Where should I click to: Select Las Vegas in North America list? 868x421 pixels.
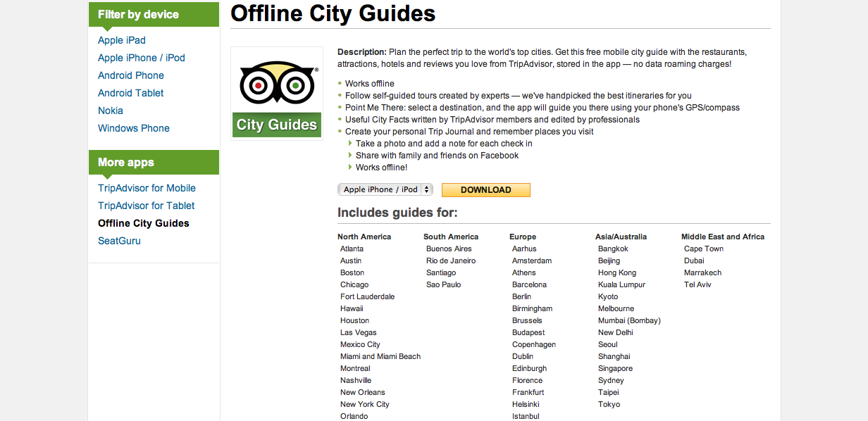click(359, 332)
